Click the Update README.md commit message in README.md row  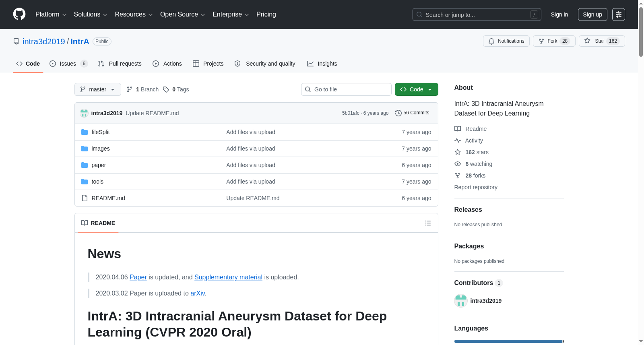point(253,198)
